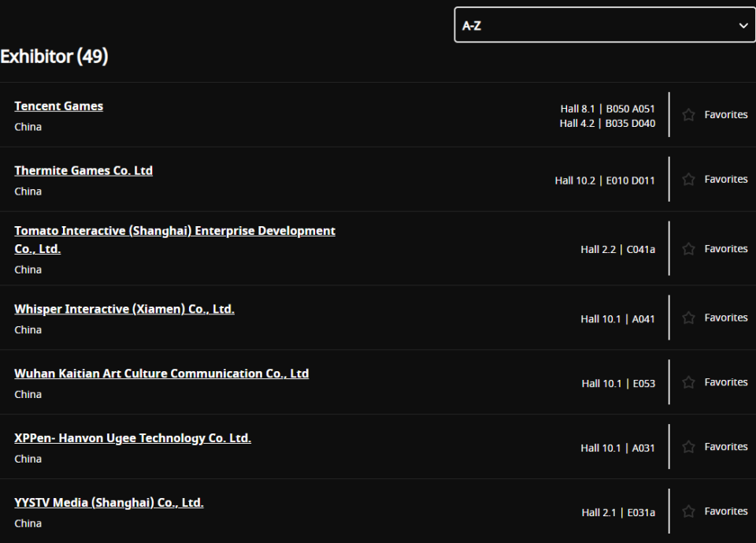Open Tomato Interactive (Shanghai) exhibitor link
Screen dimensions: 756x543
point(175,240)
